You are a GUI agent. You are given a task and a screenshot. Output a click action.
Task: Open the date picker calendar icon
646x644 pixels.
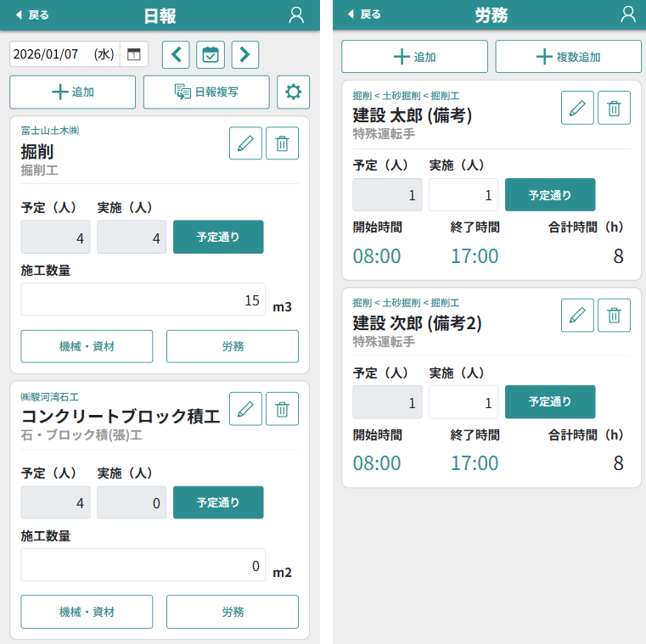[134, 54]
